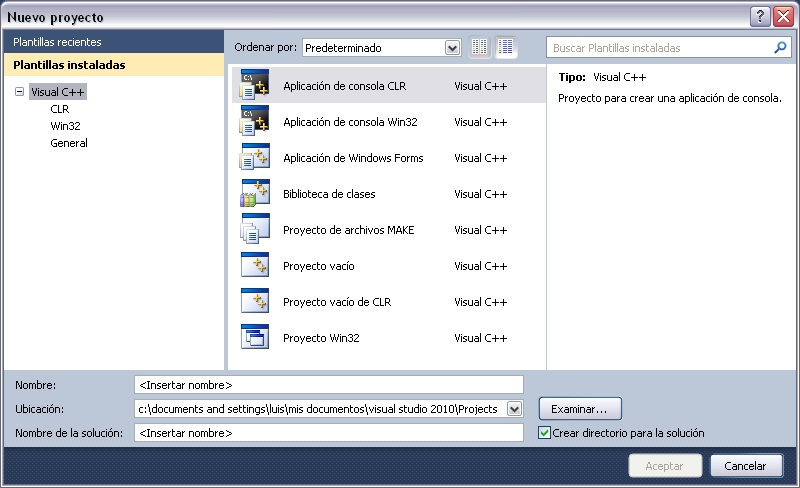Close the Nuevo proyecto dialog
800x488 pixels.
[783, 16]
